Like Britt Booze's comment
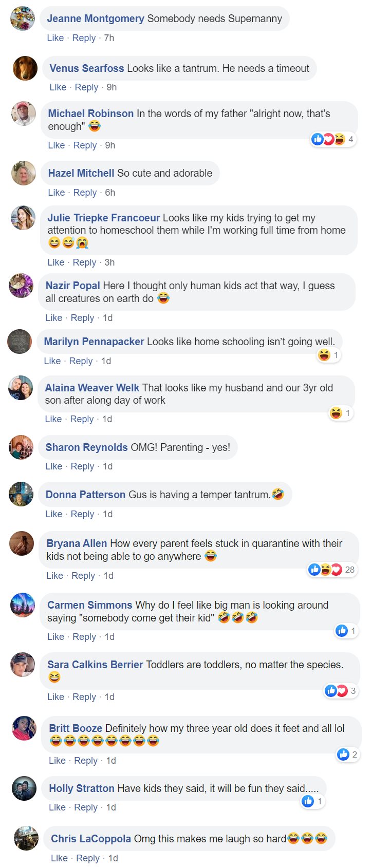The height and width of the screenshot is (868, 390). point(57,761)
